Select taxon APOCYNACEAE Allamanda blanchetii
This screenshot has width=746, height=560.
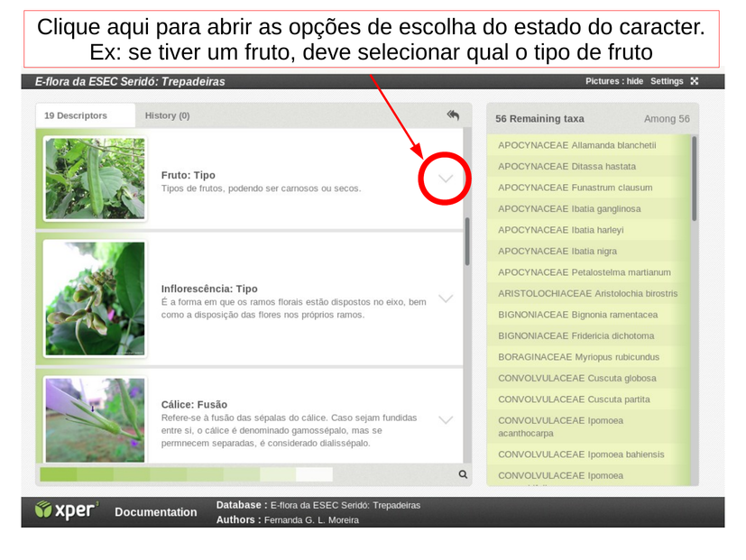[x=576, y=145]
